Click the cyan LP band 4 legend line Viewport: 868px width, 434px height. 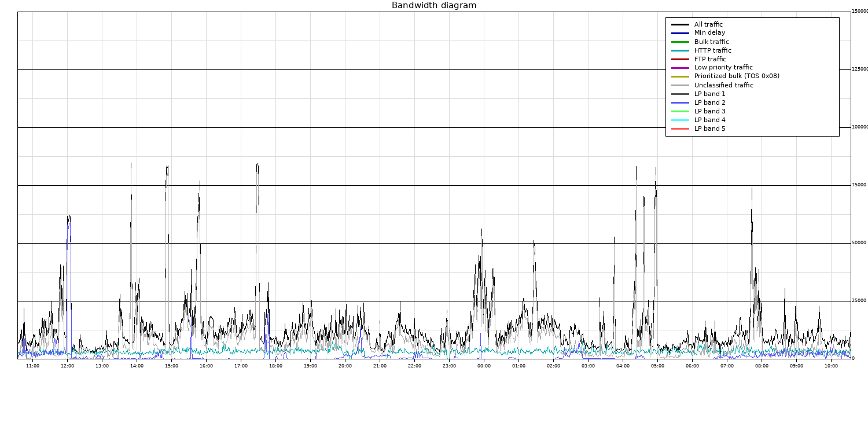click(680, 120)
